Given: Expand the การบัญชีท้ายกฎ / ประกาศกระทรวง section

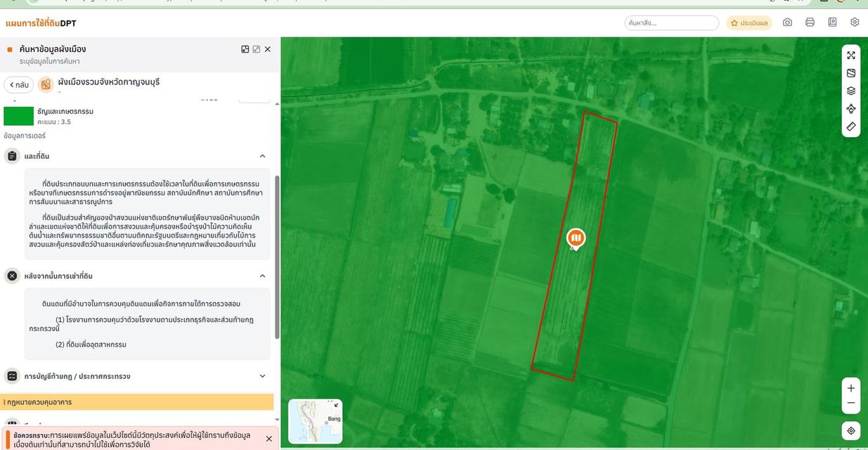Looking at the screenshot, I should (262, 376).
